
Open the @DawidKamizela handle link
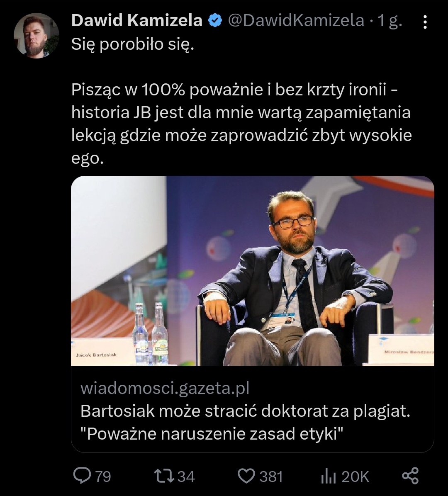click(296, 21)
